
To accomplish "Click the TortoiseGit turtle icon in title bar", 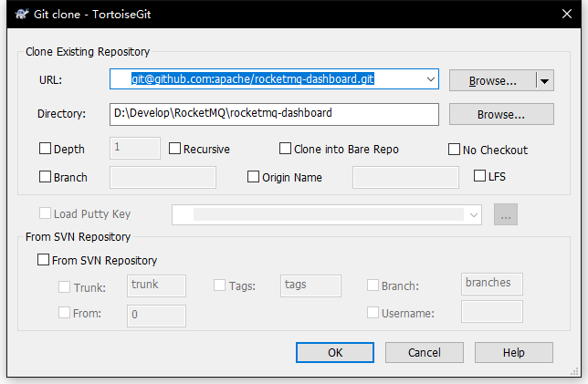I will pos(22,15).
